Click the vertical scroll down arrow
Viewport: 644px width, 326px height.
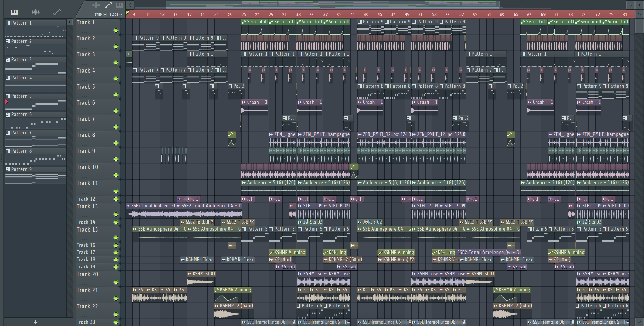click(639, 322)
